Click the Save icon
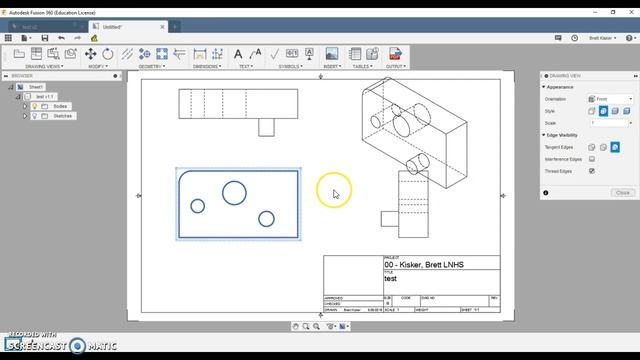640x360 pixels. [45, 38]
